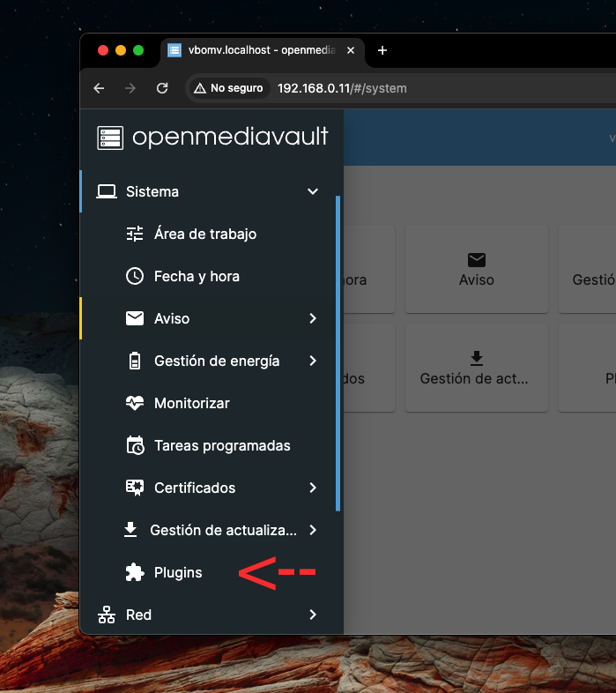Expand the Red menu chevron

click(x=313, y=615)
